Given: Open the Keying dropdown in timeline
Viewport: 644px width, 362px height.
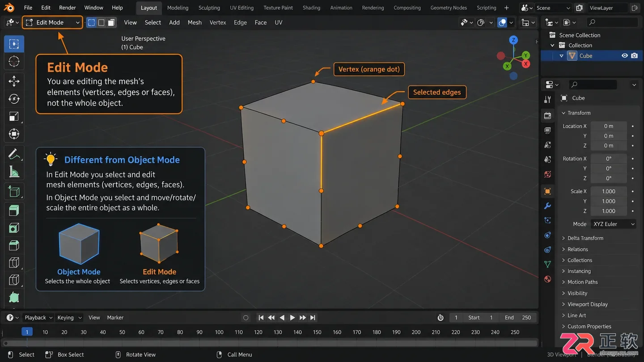Looking at the screenshot, I should click(x=69, y=318).
